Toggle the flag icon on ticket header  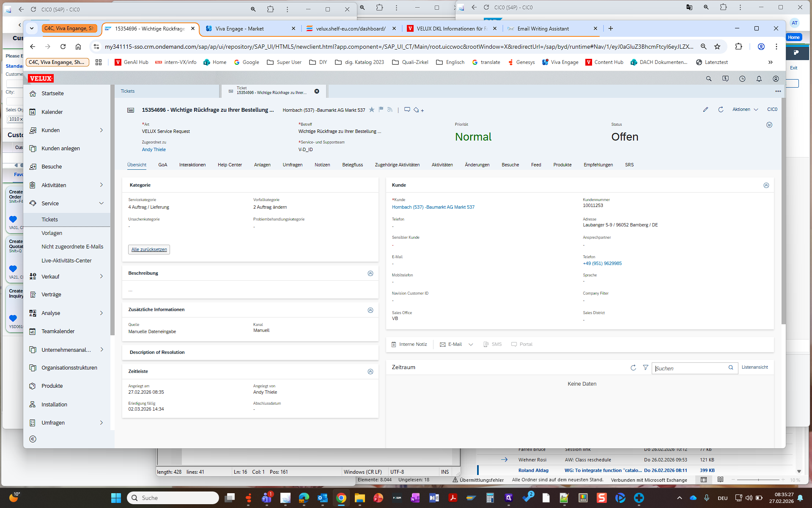(x=381, y=110)
